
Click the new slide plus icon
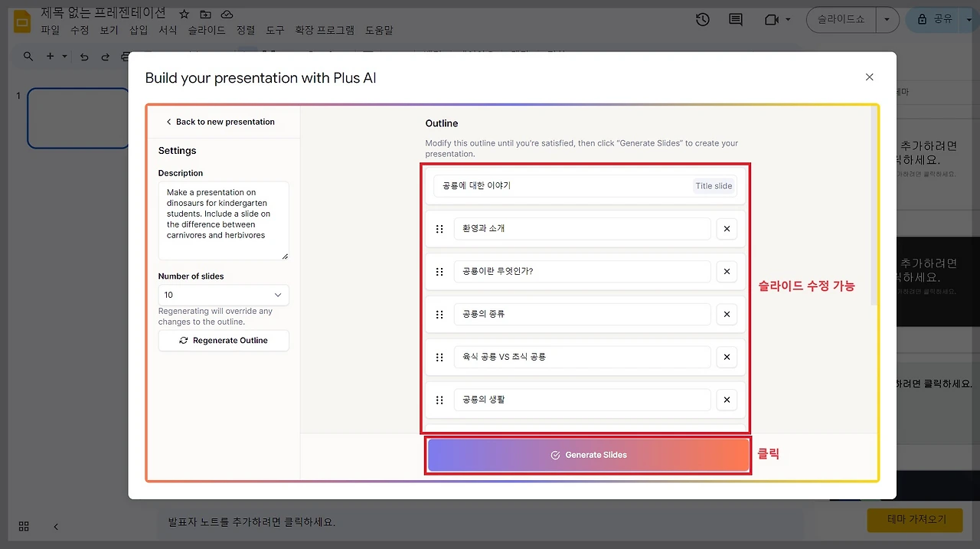click(51, 56)
